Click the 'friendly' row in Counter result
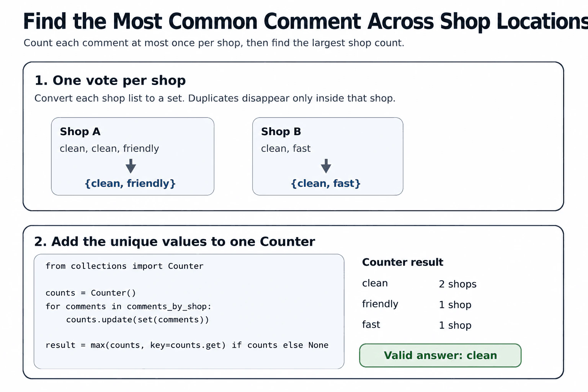 (417, 304)
